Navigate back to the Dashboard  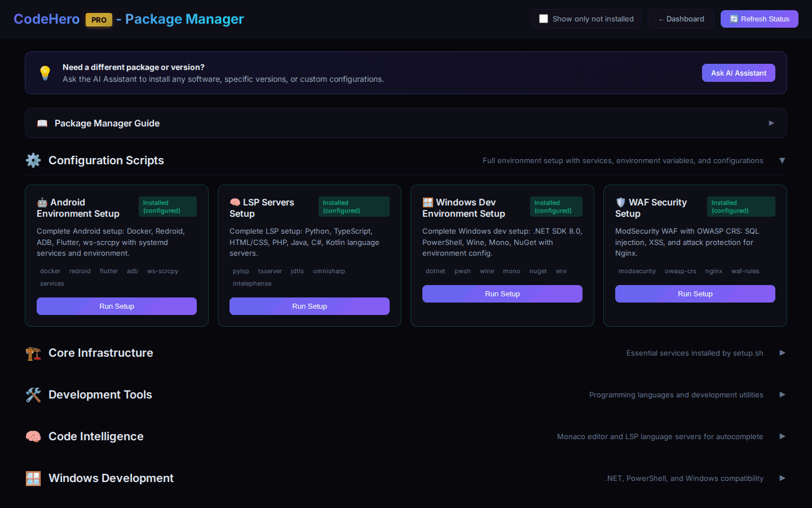point(680,18)
